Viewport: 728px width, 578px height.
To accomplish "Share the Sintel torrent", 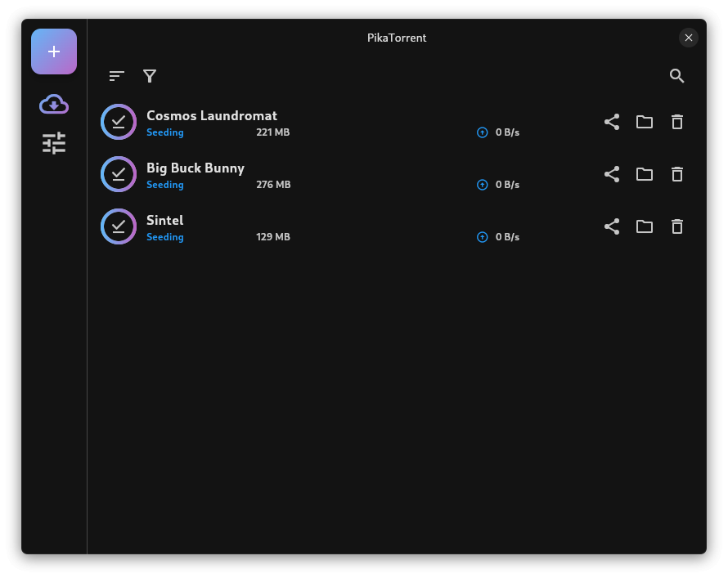I will tap(612, 226).
